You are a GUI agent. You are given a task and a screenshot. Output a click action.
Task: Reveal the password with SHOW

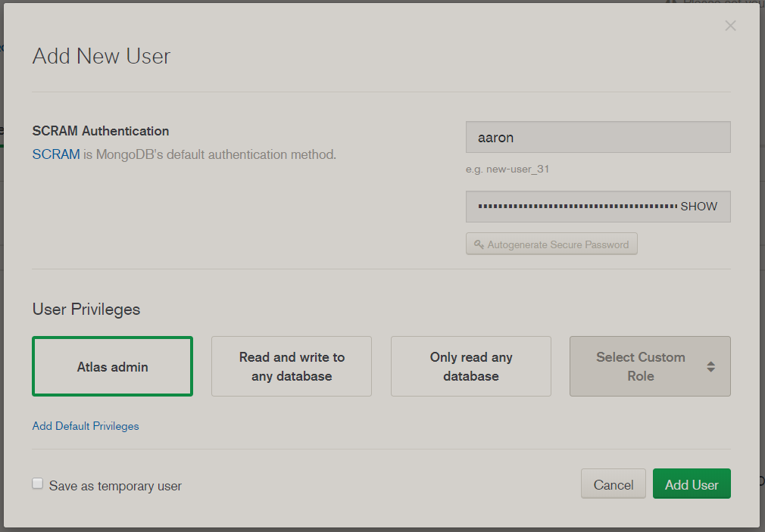coord(698,207)
